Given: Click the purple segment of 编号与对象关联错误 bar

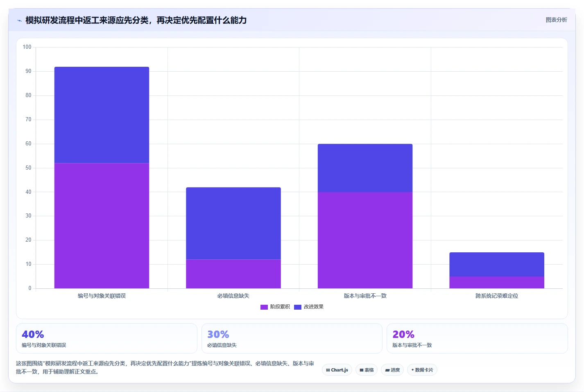Looking at the screenshot, I should coord(102,226).
